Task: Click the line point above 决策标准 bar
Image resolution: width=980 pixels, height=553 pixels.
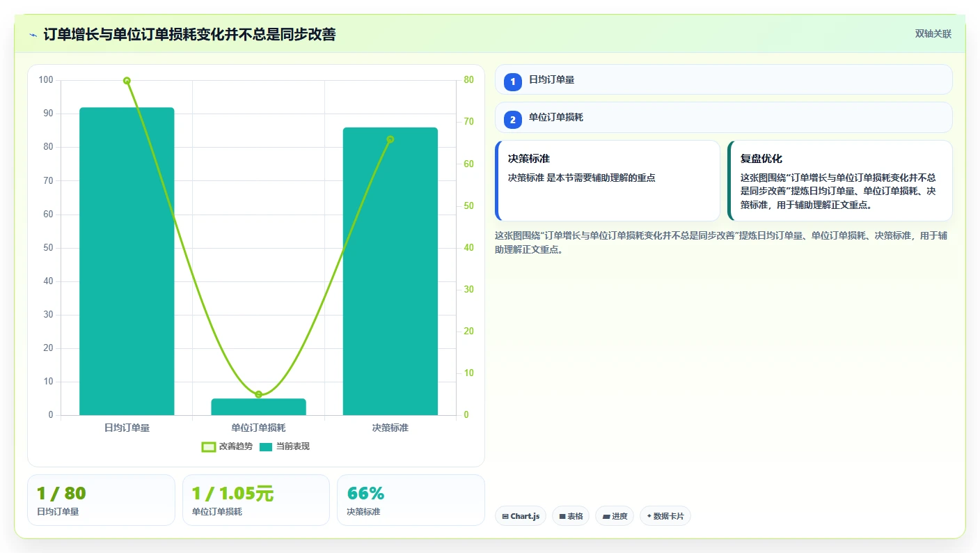Action: 390,139
